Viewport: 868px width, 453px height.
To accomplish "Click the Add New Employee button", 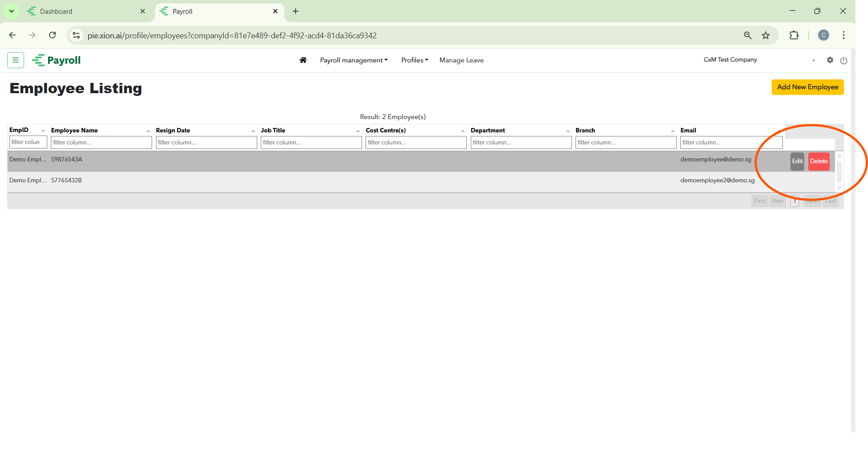I will [x=807, y=87].
